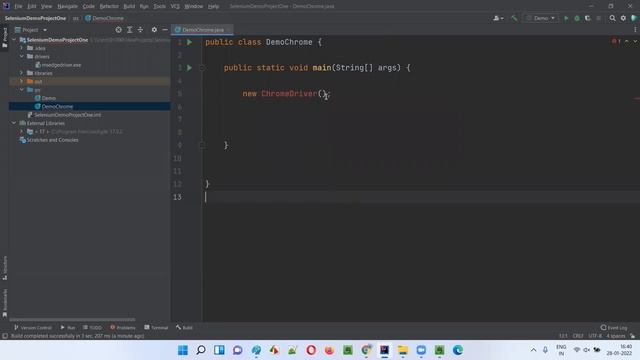The image size is (640, 360).
Task: Toggle Structure tool window stripe button
Action: point(4,268)
